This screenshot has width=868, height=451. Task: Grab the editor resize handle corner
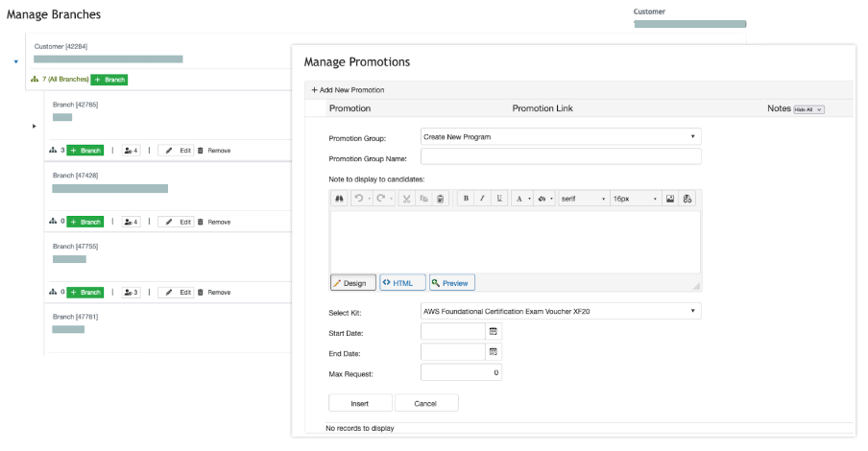(696, 286)
